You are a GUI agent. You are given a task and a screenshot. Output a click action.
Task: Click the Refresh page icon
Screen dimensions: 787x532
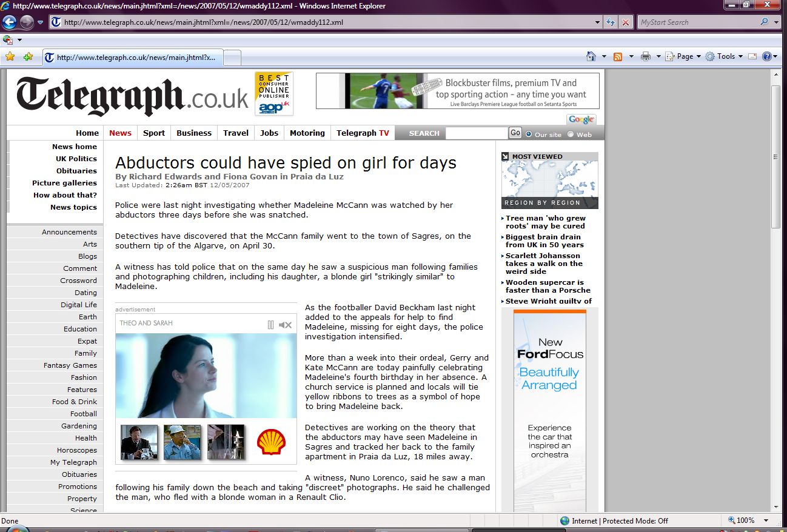tap(611, 22)
